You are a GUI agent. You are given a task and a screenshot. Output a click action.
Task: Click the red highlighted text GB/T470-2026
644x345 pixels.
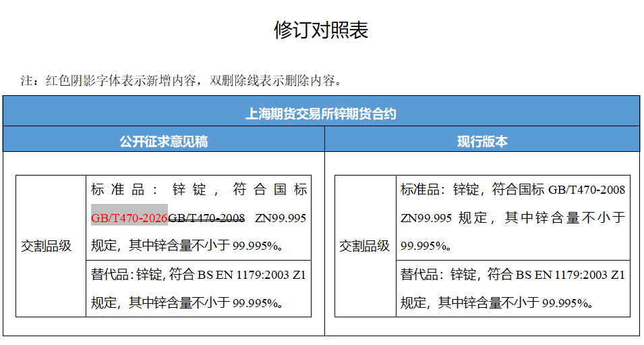(129, 217)
